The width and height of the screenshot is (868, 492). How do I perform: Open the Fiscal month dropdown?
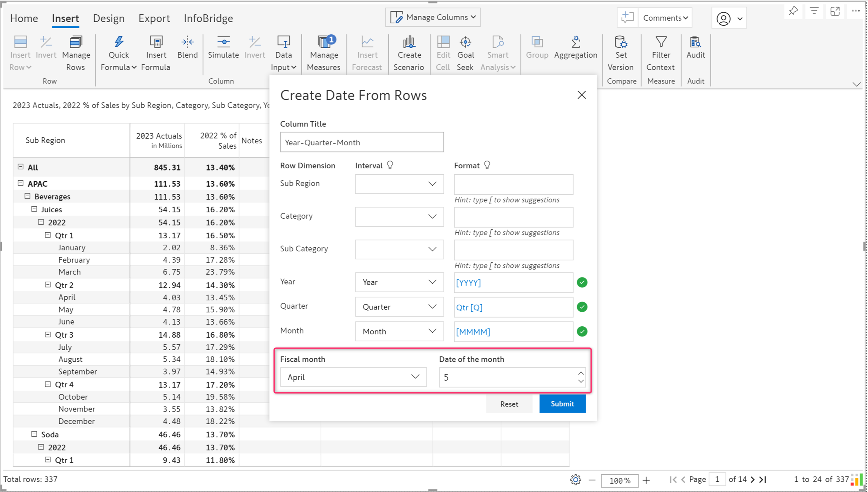pos(353,377)
